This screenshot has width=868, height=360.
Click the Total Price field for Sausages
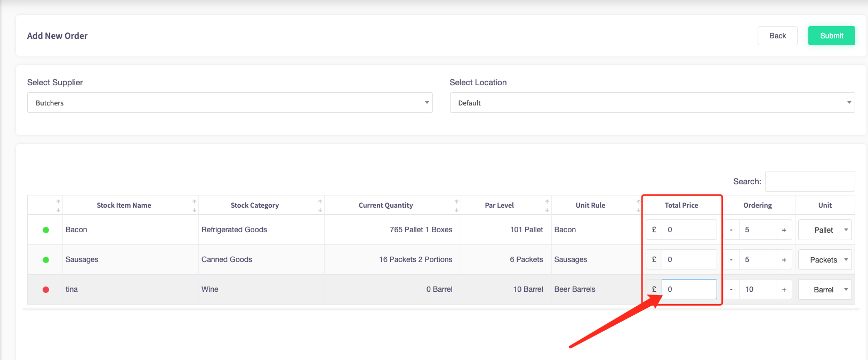click(689, 259)
